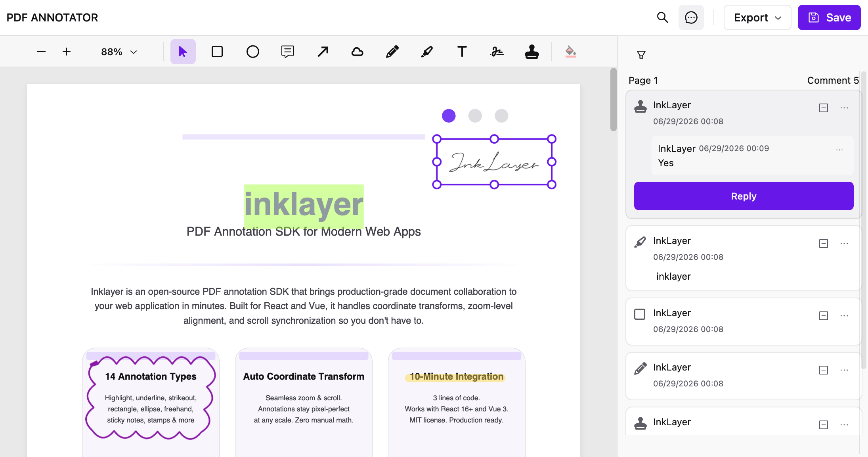Collapse the pencil annotation comment card
868x457 pixels.
pos(824,370)
